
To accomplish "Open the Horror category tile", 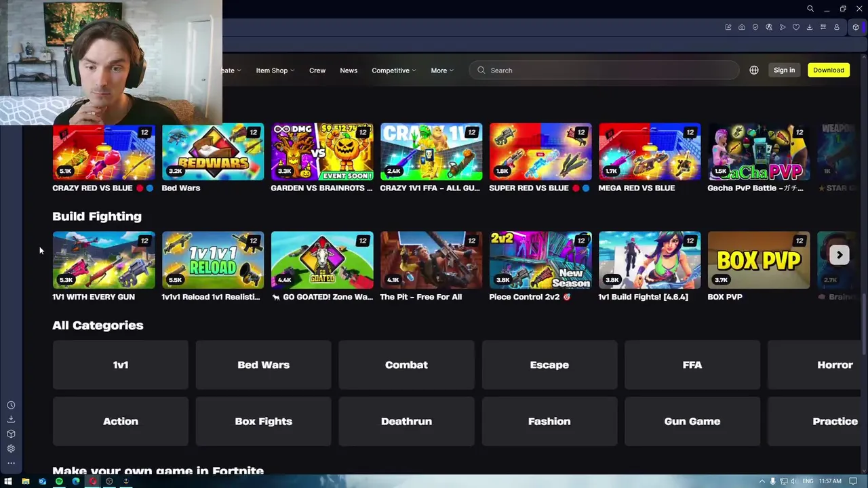I will [x=814, y=365].
